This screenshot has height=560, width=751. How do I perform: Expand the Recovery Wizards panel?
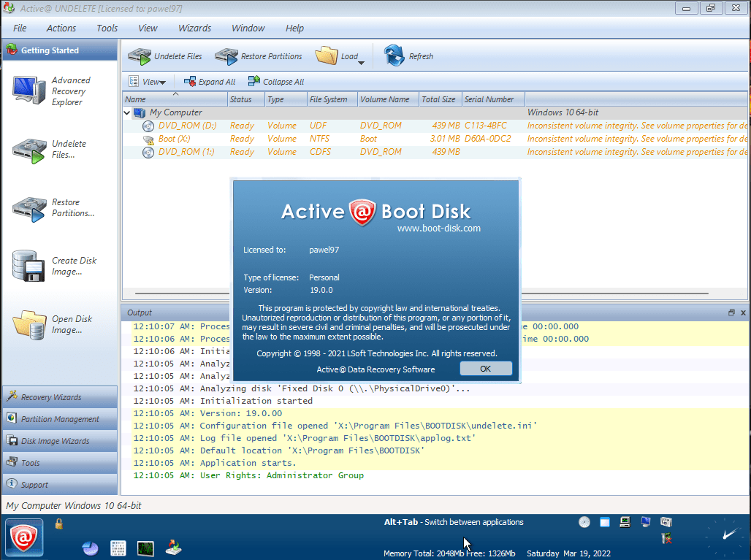[x=60, y=397]
